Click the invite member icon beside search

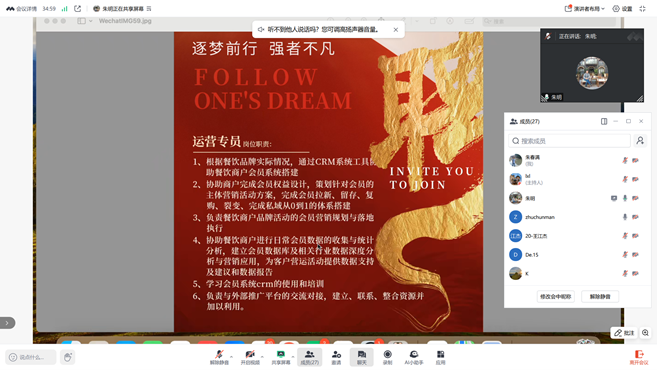(x=640, y=141)
